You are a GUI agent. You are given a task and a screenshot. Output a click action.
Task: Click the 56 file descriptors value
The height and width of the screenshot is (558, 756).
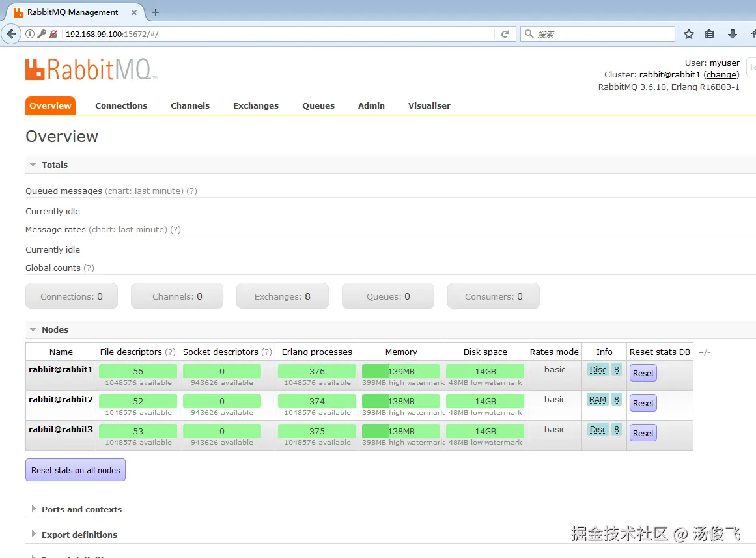[138, 371]
